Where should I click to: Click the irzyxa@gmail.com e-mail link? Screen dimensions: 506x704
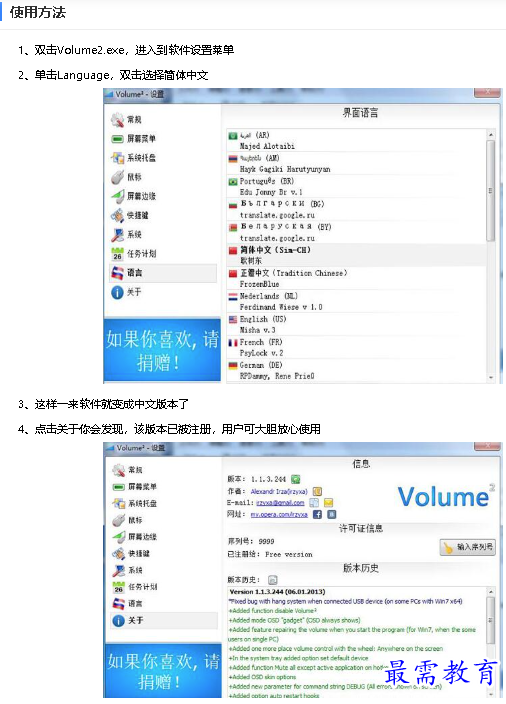point(280,502)
